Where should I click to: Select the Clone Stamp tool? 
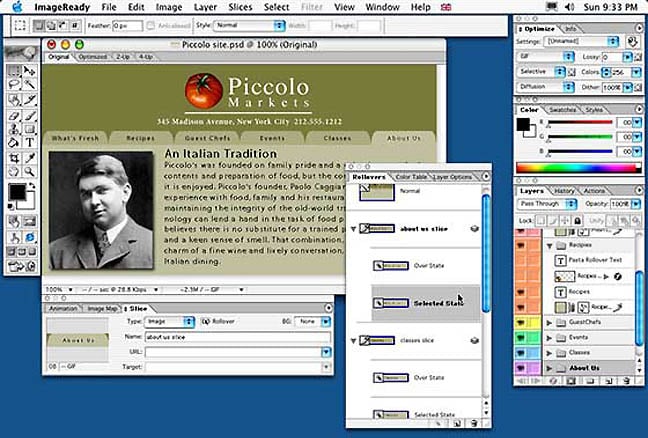[x=14, y=129]
